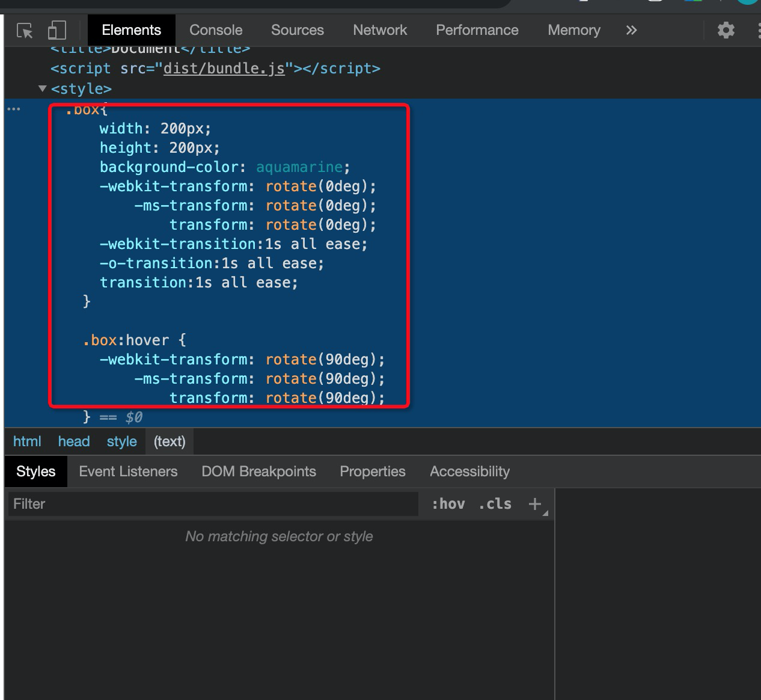761x700 pixels.
Task: Open the Properties pane tab
Action: [x=373, y=471]
